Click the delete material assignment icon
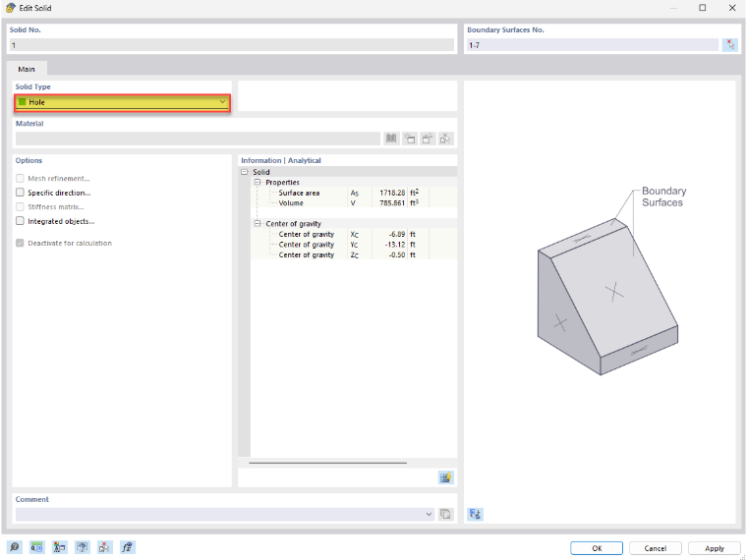The image size is (747, 560). (445, 139)
